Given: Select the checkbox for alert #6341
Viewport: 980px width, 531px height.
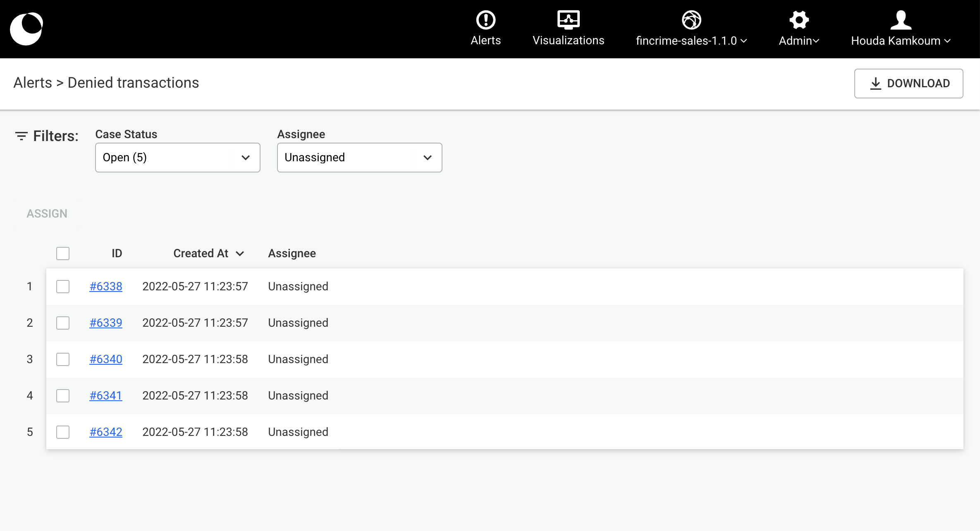Looking at the screenshot, I should pyautogui.click(x=63, y=395).
